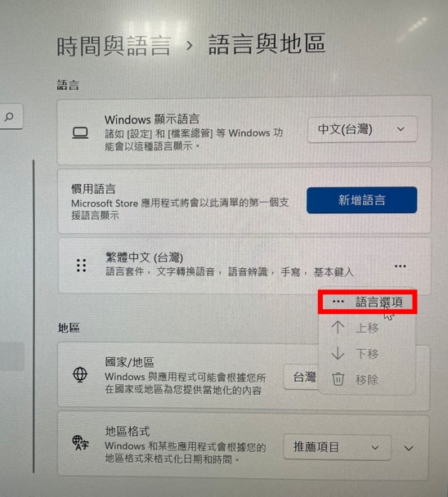
Task: Click the 新增語言 button
Action: (362, 200)
